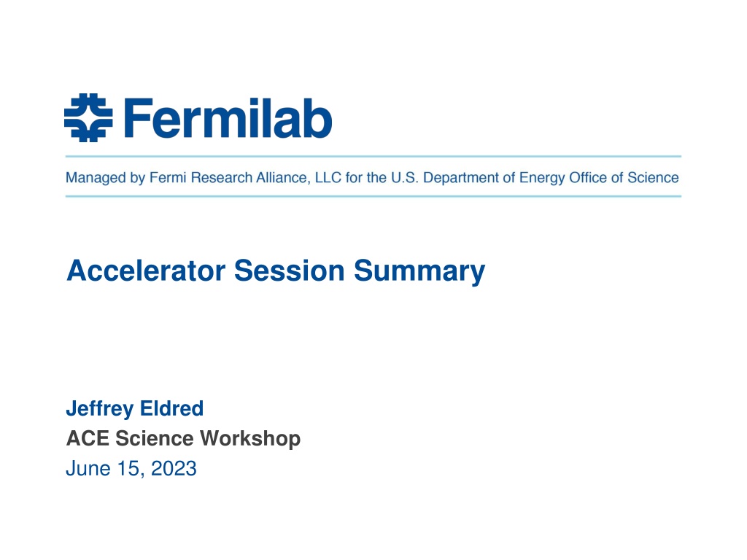Image resolution: width=747 pixels, height=560 pixels.
Task: Select the first name Jeffrey
Action: [100, 409]
